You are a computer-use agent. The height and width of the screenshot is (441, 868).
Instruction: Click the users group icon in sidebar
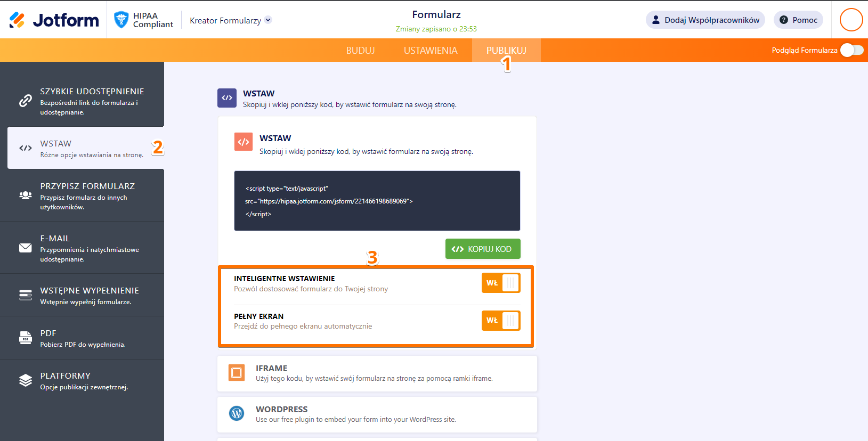coord(26,195)
